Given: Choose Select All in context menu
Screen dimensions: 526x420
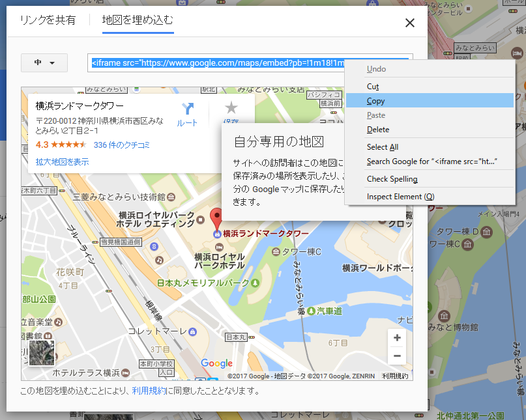Looking at the screenshot, I should click(x=430, y=147).
